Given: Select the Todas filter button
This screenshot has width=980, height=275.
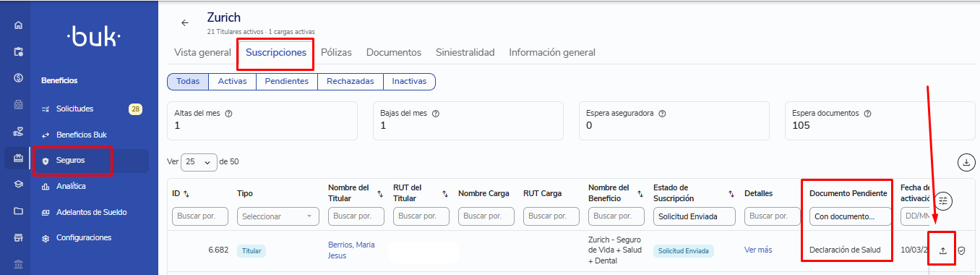Looking at the screenshot, I should coord(188,81).
